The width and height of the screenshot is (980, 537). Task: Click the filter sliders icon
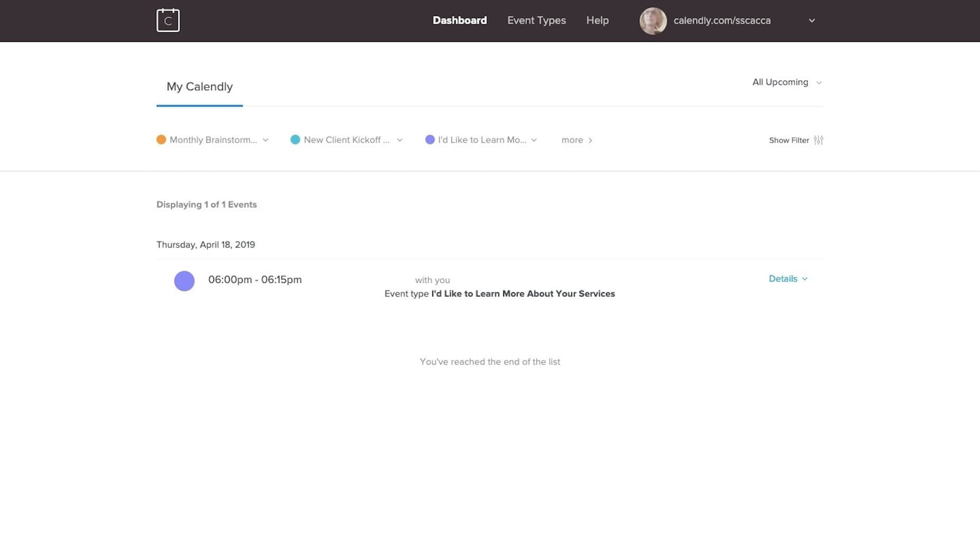pos(818,140)
